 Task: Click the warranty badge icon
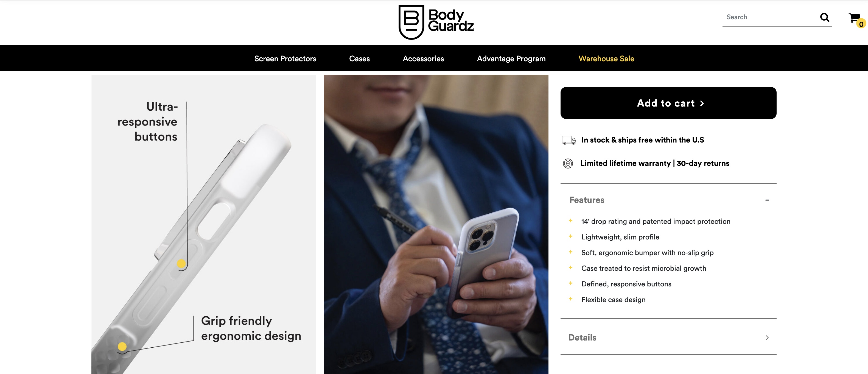click(568, 163)
